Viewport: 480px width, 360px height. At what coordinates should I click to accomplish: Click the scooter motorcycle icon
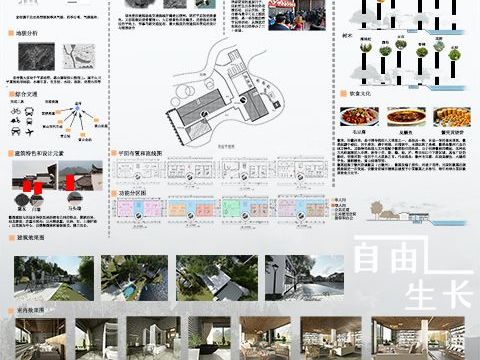click(15, 121)
